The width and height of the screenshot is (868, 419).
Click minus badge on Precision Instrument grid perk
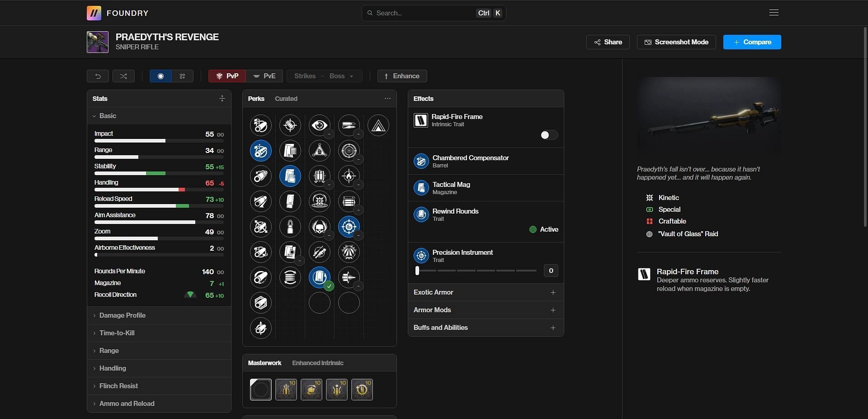[359, 235]
